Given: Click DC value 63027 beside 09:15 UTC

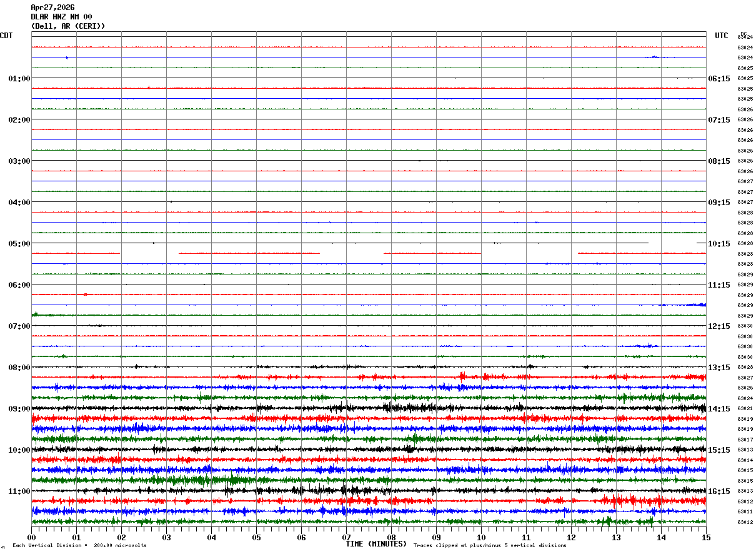Looking at the screenshot, I should [745, 203].
